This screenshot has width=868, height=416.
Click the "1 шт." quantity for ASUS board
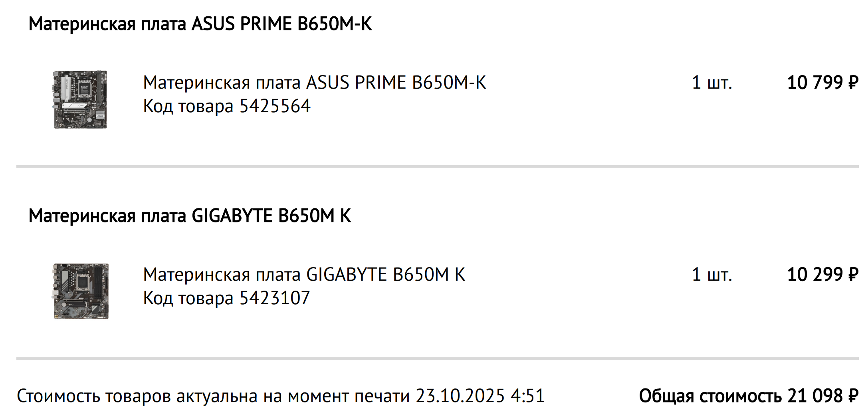pyautogui.click(x=712, y=83)
